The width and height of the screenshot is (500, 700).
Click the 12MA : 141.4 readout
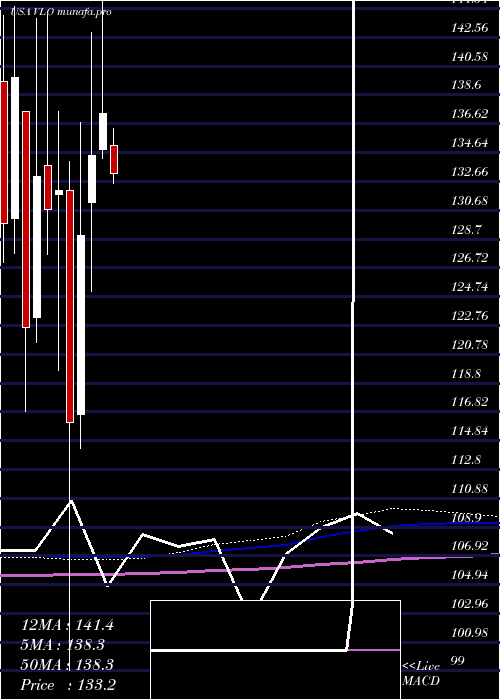[67, 625]
